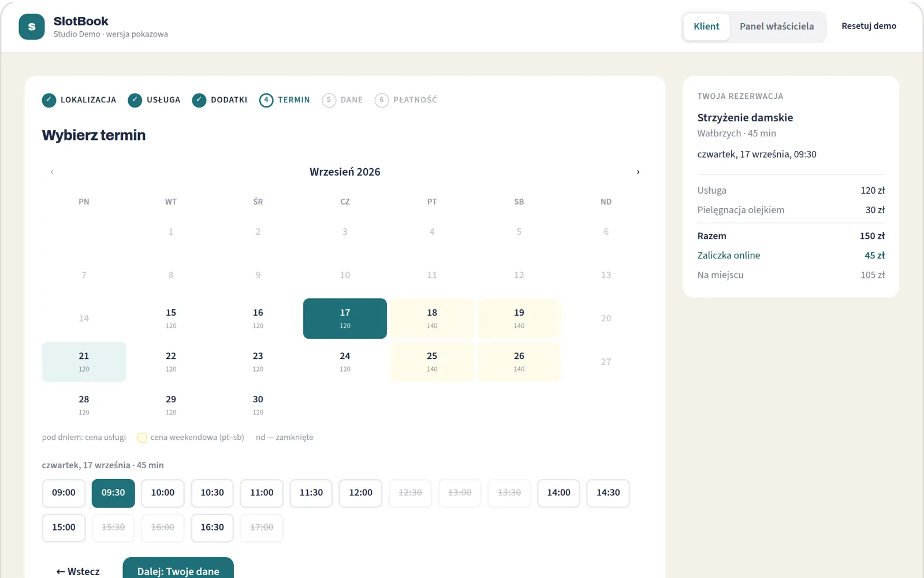This screenshot has height=578, width=924.
Task: Go to next month arrow
Action: 638,172
